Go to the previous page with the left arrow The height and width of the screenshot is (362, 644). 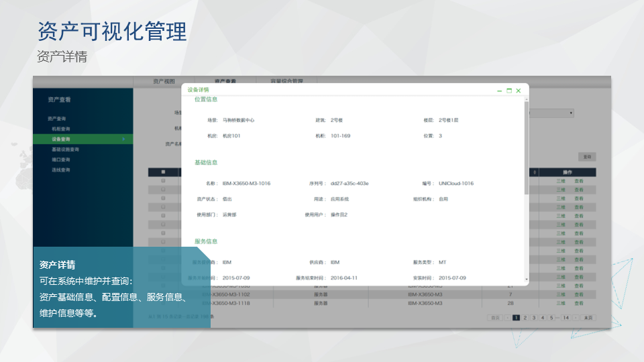coord(508,318)
